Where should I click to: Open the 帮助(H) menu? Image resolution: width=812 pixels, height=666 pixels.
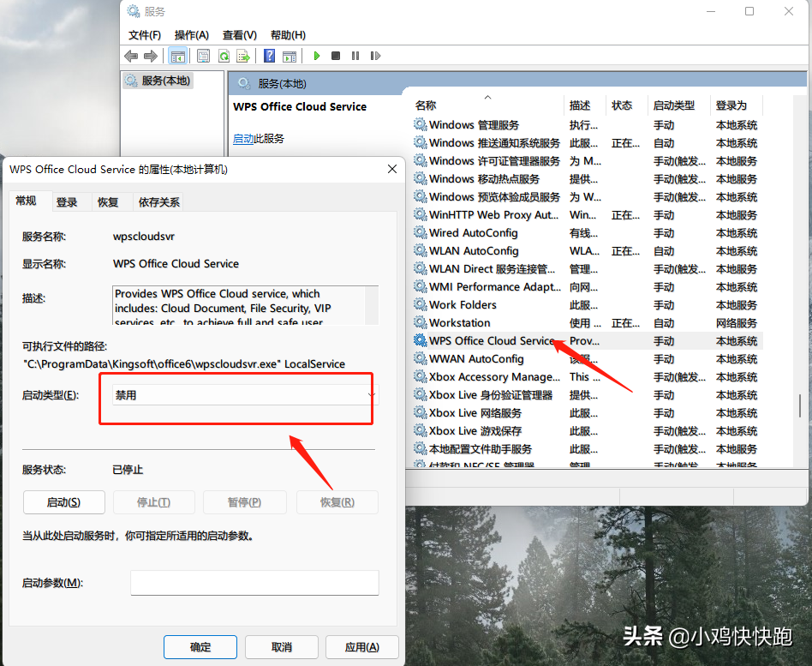288,35
